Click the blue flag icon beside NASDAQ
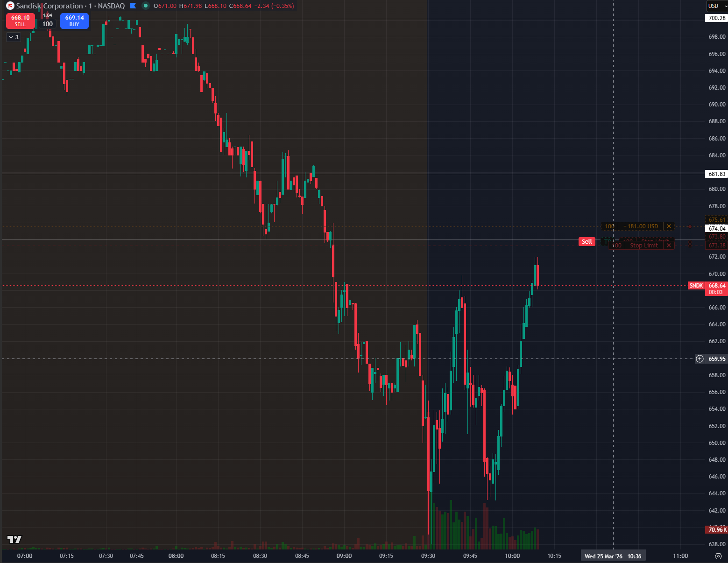The height and width of the screenshot is (563, 728). (x=133, y=6)
